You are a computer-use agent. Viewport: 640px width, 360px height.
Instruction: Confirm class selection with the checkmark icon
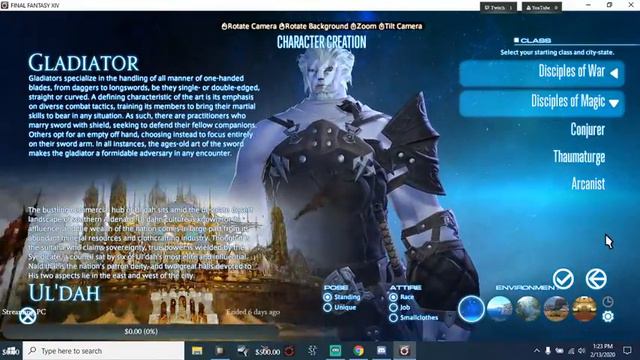[563, 279]
